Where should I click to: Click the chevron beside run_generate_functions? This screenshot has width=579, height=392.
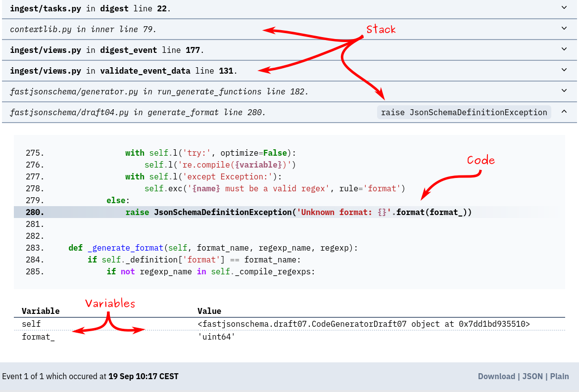tap(564, 91)
